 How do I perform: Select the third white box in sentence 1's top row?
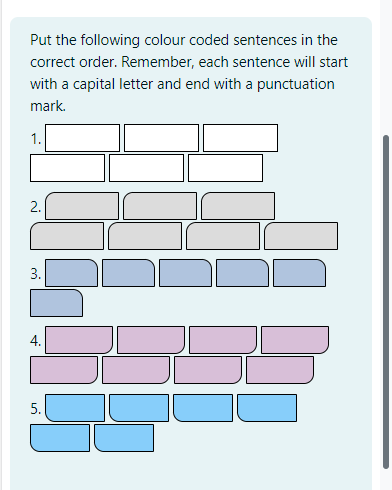coord(240,138)
